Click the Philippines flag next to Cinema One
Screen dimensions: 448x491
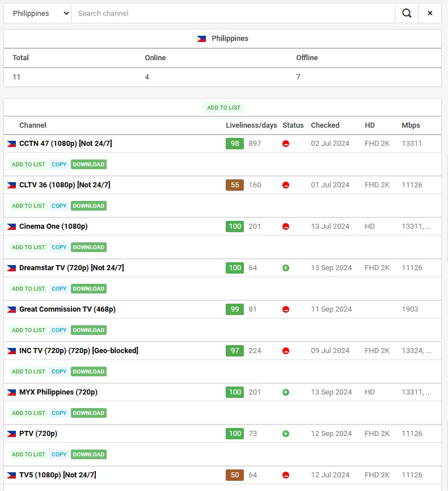[x=11, y=226]
